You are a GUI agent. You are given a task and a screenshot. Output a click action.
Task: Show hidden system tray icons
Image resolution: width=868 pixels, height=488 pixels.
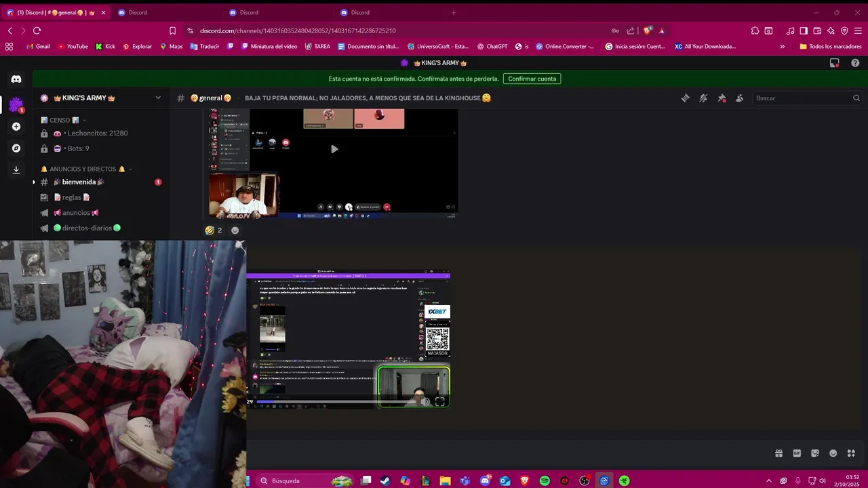(768, 481)
